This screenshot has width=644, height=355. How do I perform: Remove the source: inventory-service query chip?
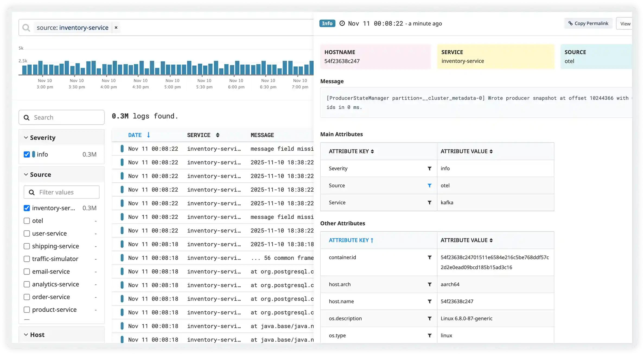click(116, 28)
